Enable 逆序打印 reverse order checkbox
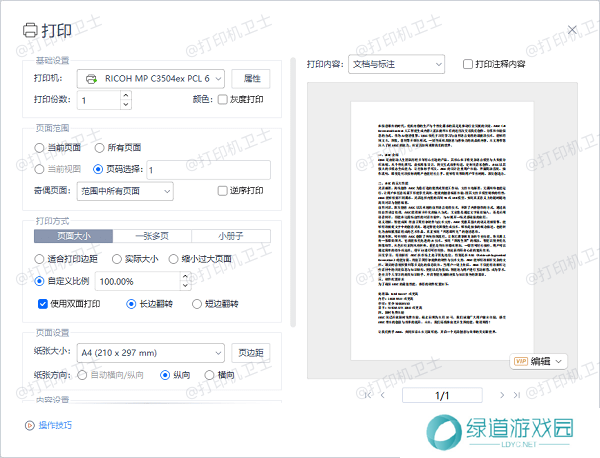600x458 pixels. [x=222, y=191]
